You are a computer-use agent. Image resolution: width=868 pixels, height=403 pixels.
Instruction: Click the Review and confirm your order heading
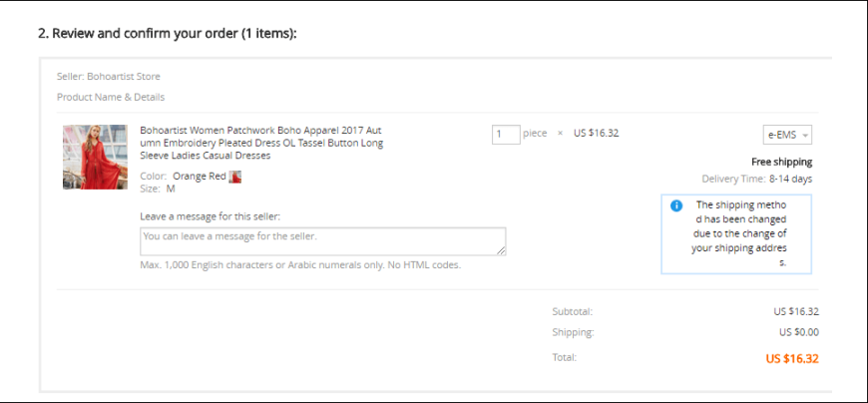click(168, 34)
